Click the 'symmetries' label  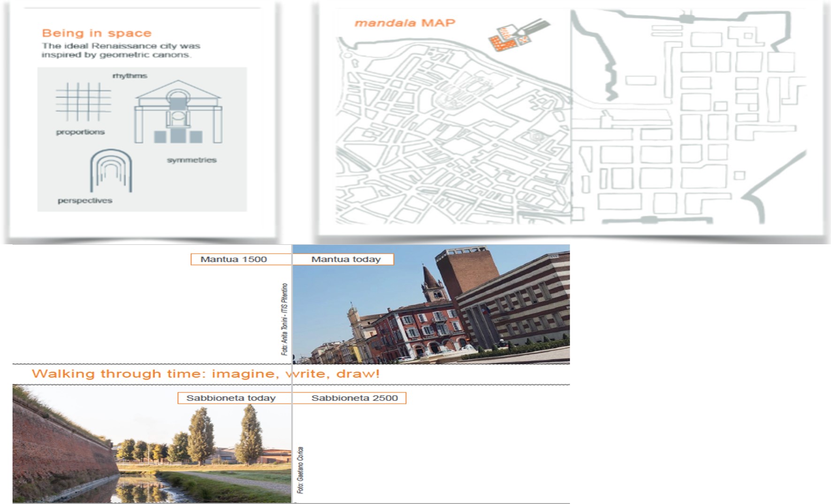pyautogui.click(x=191, y=160)
